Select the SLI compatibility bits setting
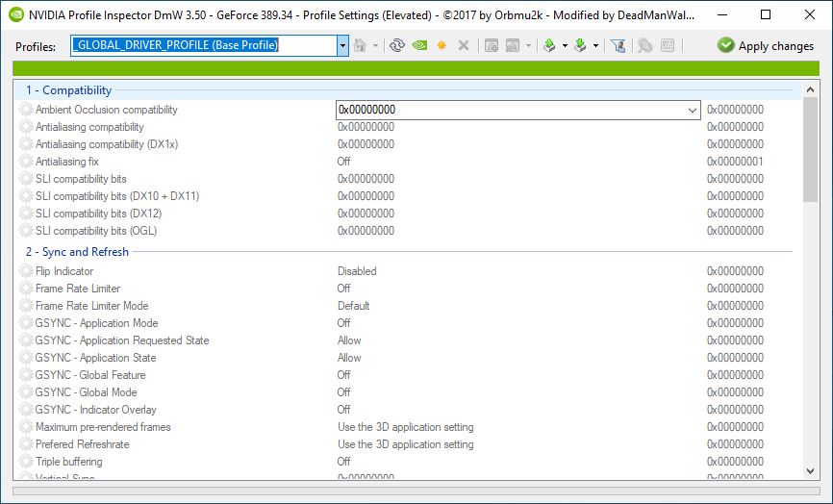 pos(408,179)
